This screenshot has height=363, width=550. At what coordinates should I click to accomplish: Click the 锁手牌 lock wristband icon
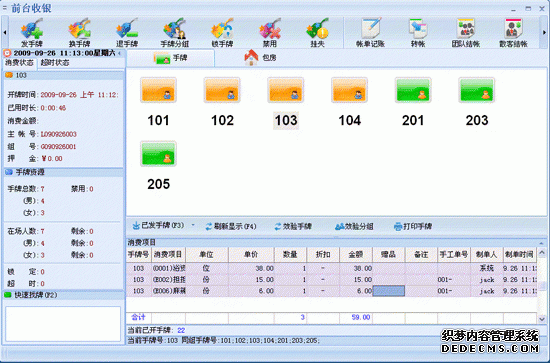coord(222,32)
